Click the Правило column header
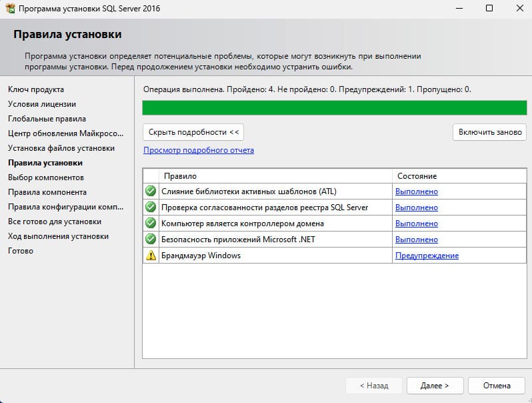Image resolution: width=532 pixels, height=403 pixels. click(275, 176)
